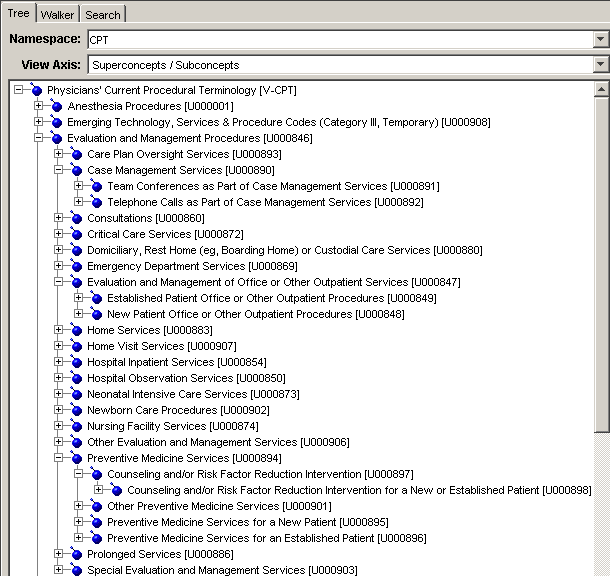Screen dimensions: 610x576
Task: Click the icon next to Hospital Observation Services
Action: (x=77, y=378)
